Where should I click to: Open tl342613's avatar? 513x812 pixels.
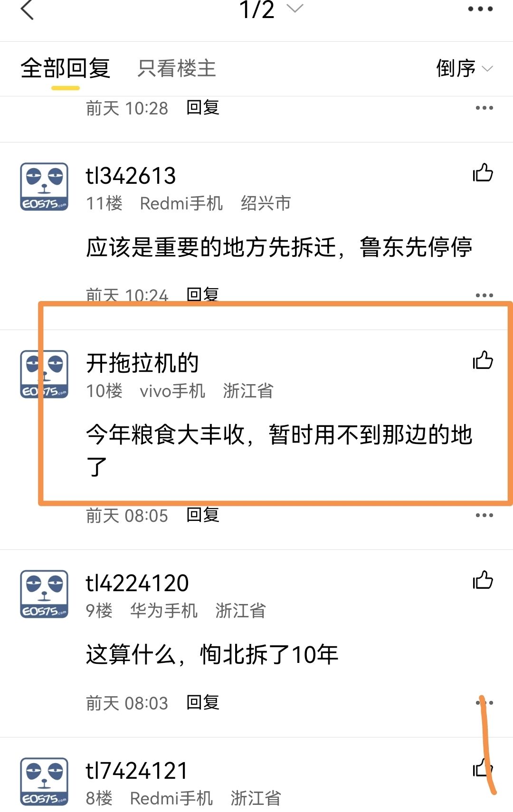(x=44, y=187)
